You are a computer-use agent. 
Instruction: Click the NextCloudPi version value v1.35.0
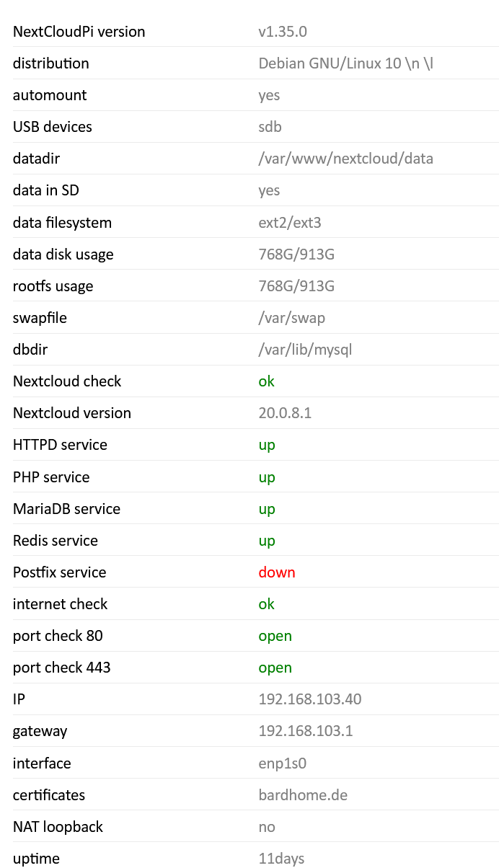[x=283, y=32]
